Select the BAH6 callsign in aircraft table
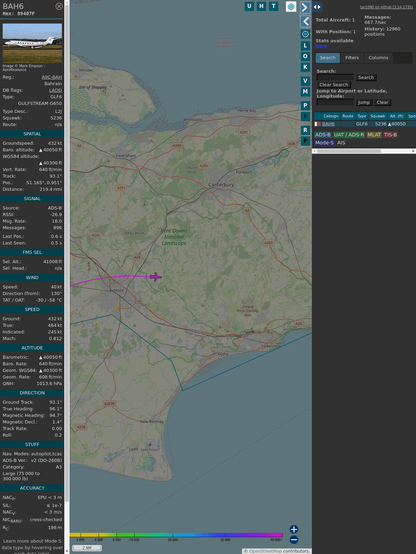Image resolution: width=416 pixels, height=554 pixels. click(x=328, y=124)
